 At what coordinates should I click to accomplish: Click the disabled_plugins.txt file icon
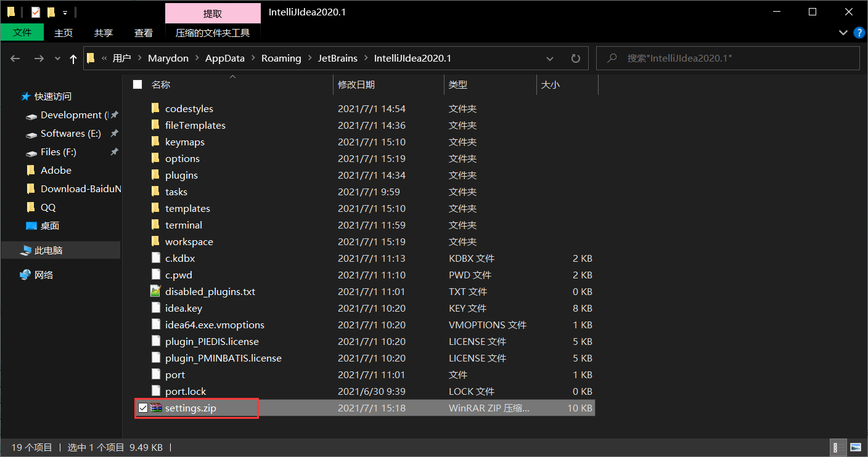click(x=155, y=291)
